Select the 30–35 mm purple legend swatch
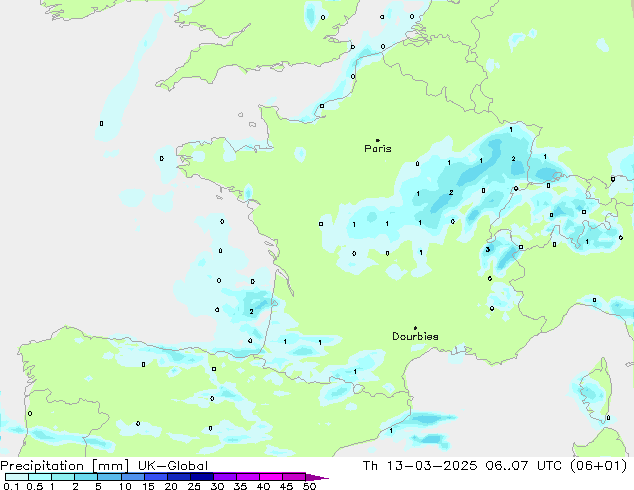Viewport: 634px width, 490px height. (224, 477)
